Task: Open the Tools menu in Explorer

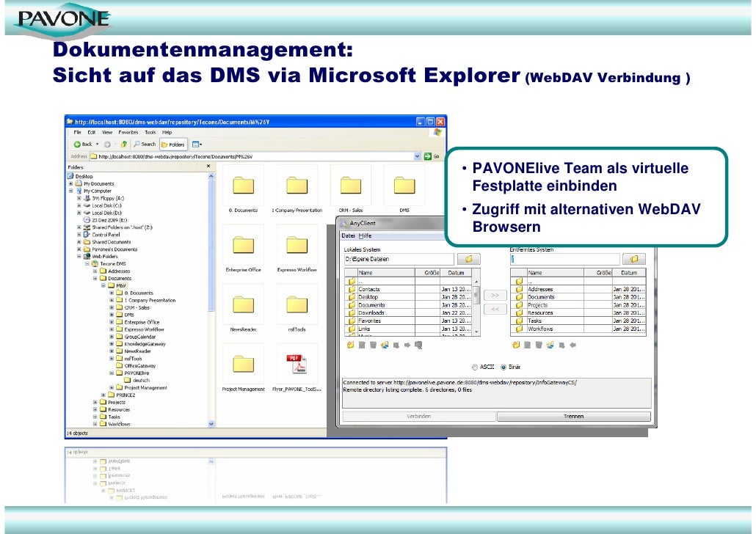Action: (x=150, y=132)
